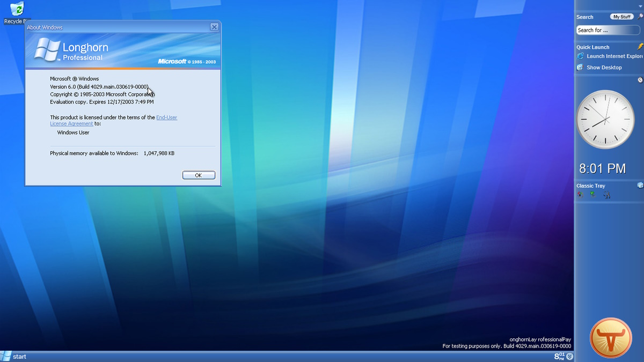The height and width of the screenshot is (362, 644).
Task: Expand the taskbar notification chevron
Action: (569, 357)
